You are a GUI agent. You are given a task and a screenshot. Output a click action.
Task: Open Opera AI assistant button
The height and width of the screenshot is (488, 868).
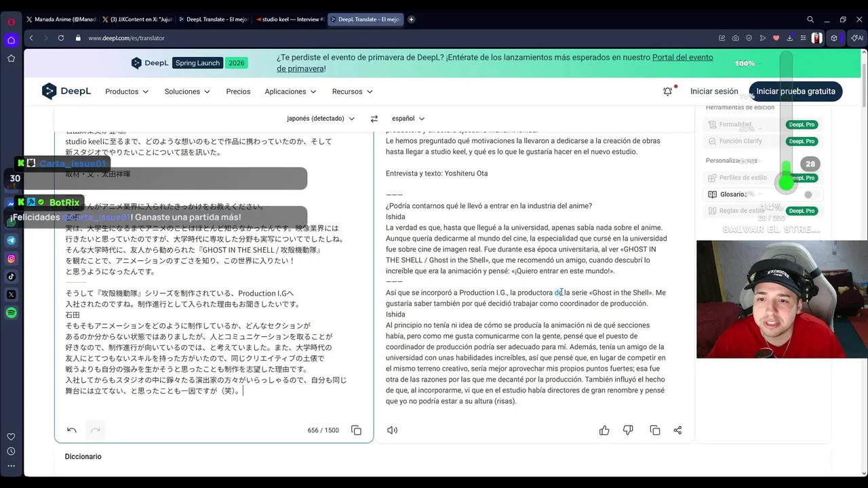pyautogui.click(x=857, y=38)
